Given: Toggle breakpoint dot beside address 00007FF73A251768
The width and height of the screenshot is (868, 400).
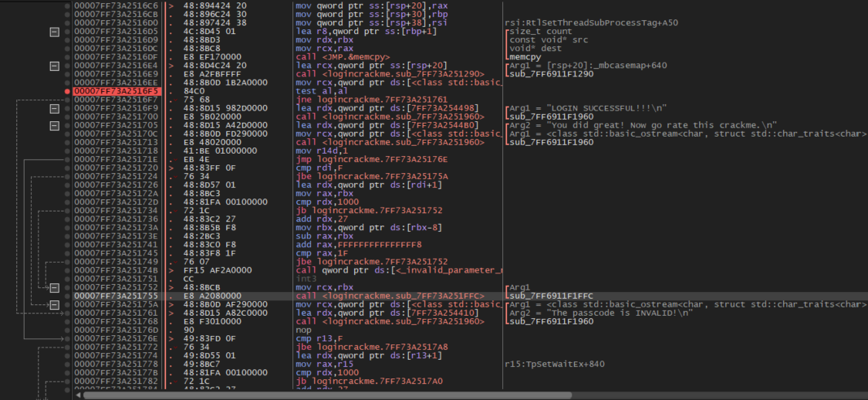Looking at the screenshot, I should coord(67,322).
